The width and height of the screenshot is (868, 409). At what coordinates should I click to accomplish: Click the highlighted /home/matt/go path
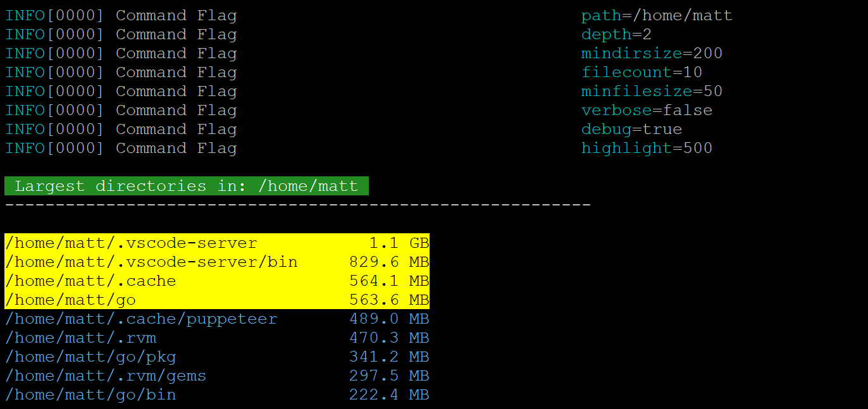[x=70, y=300]
